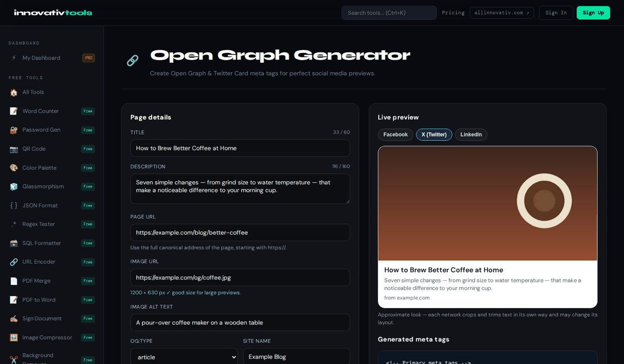
Task: Click the URL Encoder link icon
Action: coord(14,262)
